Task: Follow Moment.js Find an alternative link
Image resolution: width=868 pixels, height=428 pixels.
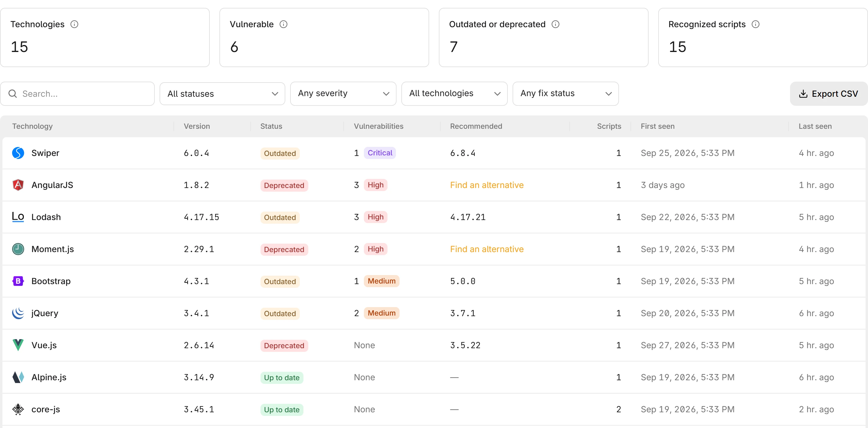Action: tap(487, 249)
